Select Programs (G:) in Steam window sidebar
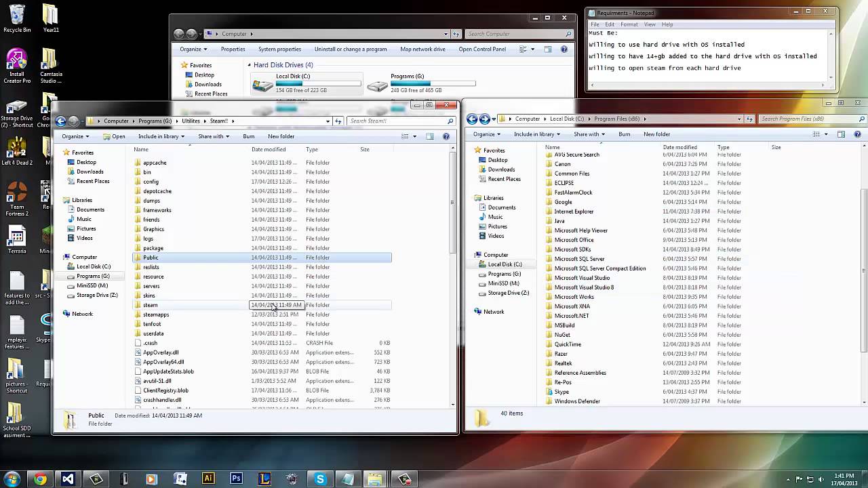The width and height of the screenshot is (868, 488). [93, 276]
